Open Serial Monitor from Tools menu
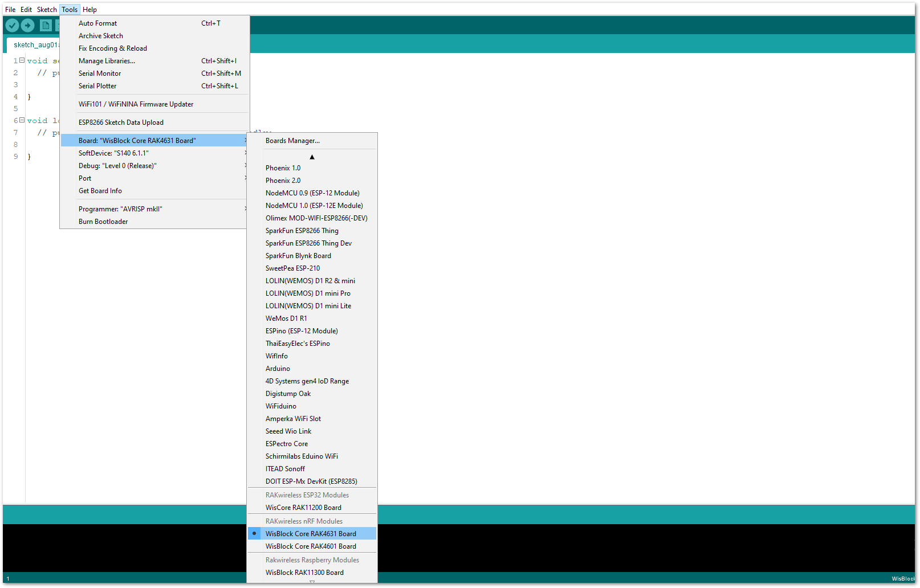 [x=154, y=73]
